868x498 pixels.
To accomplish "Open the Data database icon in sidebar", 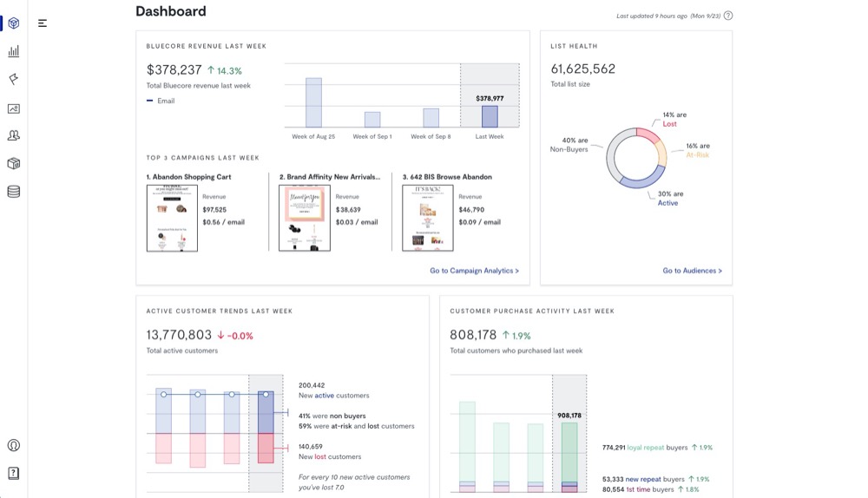I will coord(13,192).
